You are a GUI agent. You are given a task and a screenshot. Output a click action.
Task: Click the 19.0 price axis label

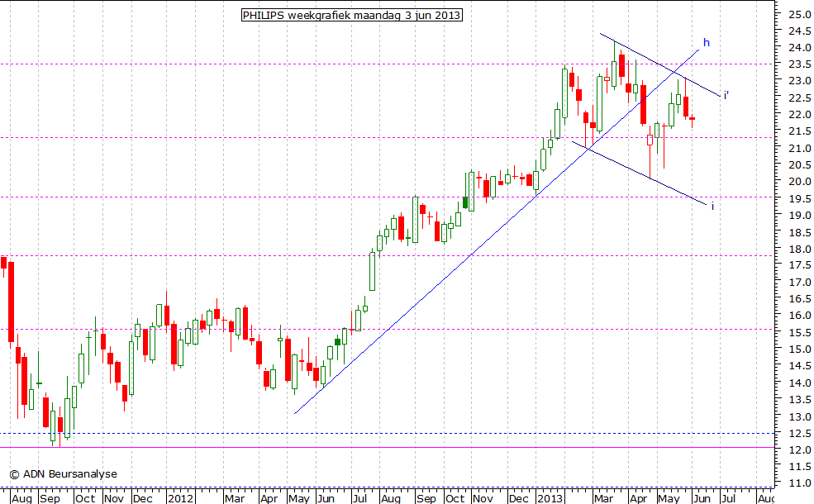(x=799, y=216)
